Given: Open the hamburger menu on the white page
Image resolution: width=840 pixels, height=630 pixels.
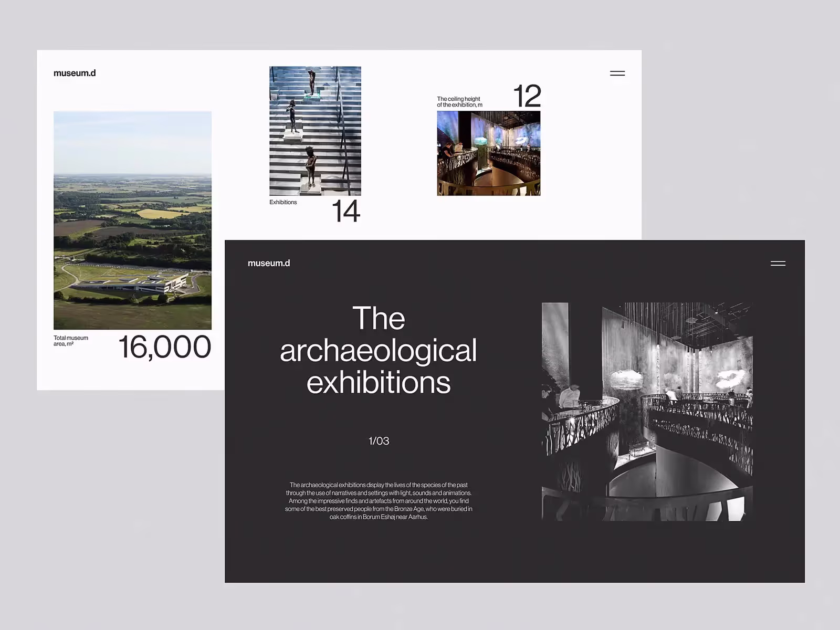Looking at the screenshot, I should (x=617, y=73).
